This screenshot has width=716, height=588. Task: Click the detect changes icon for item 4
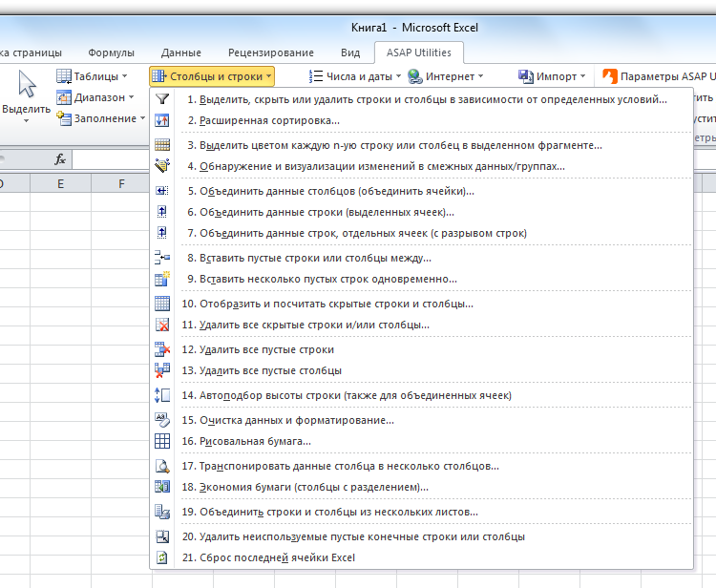tap(162, 166)
